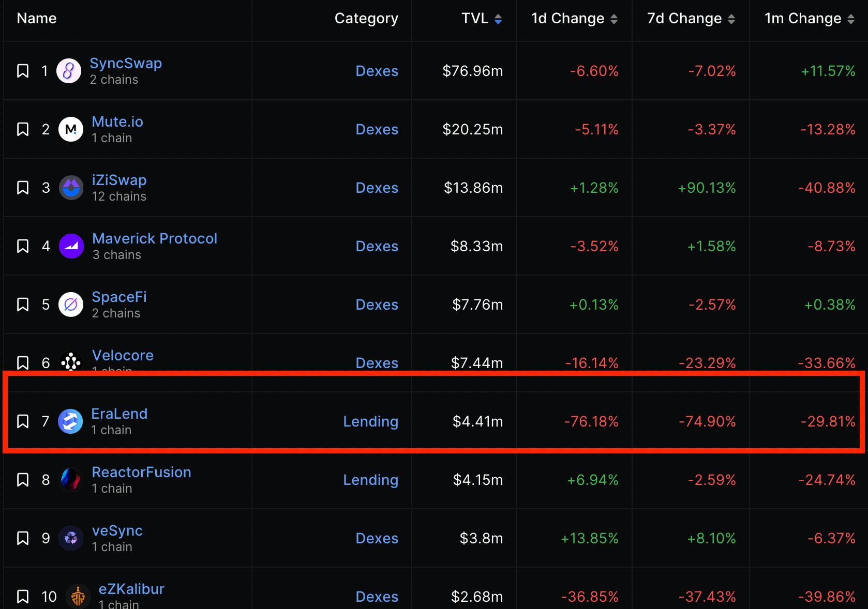
Task: Select veSync 1d change +13.85%
Action: pyautogui.click(x=590, y=538)
